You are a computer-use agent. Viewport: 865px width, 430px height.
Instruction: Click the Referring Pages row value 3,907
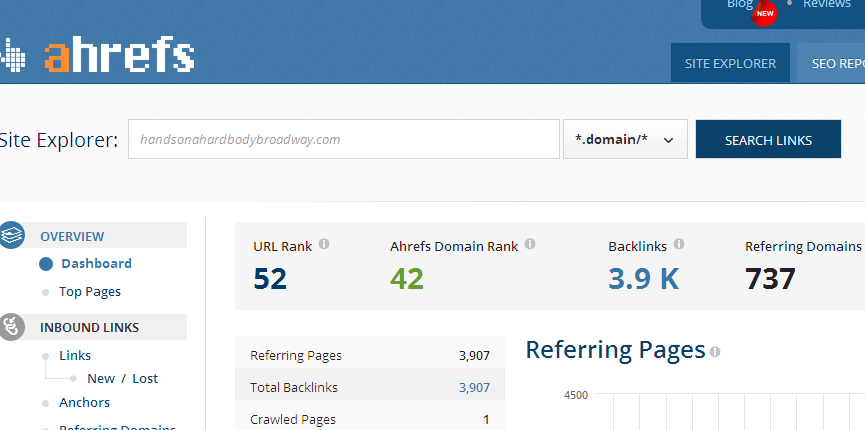click(474, 355)
